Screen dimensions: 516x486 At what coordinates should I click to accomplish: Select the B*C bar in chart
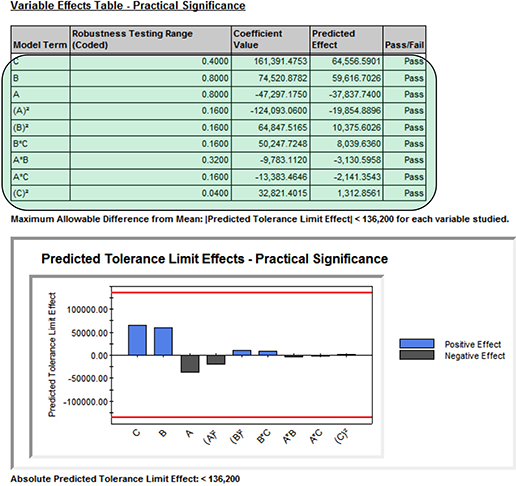click(268, 353)
